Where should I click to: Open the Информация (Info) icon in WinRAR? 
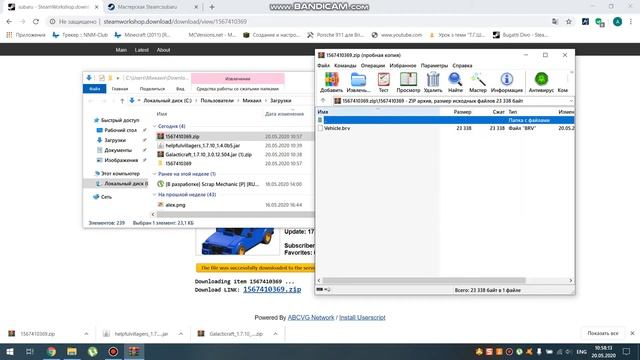point(507,82)
